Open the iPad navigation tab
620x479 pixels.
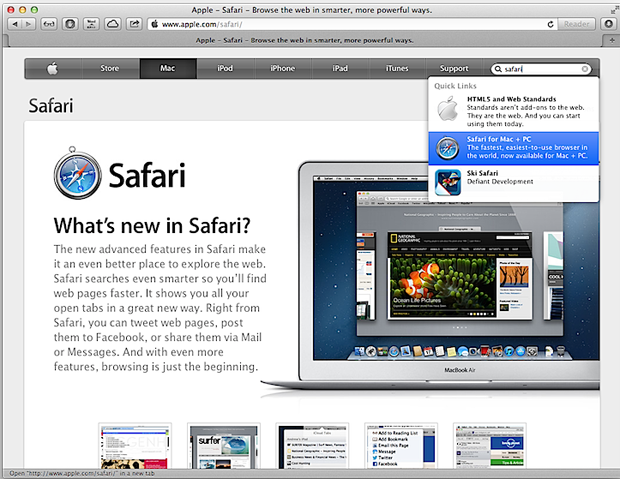tap(340, 68)
